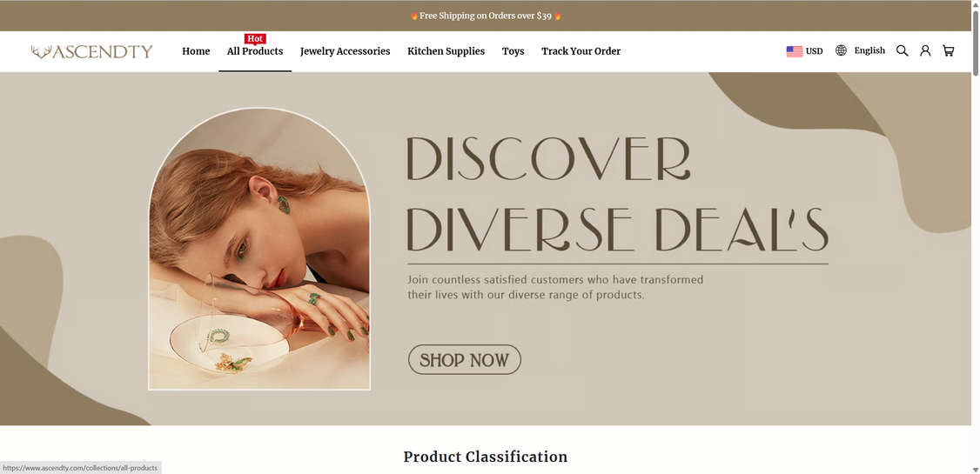Open the search magnifier icon
Screen dimensions: 980x474
(902, 50)
